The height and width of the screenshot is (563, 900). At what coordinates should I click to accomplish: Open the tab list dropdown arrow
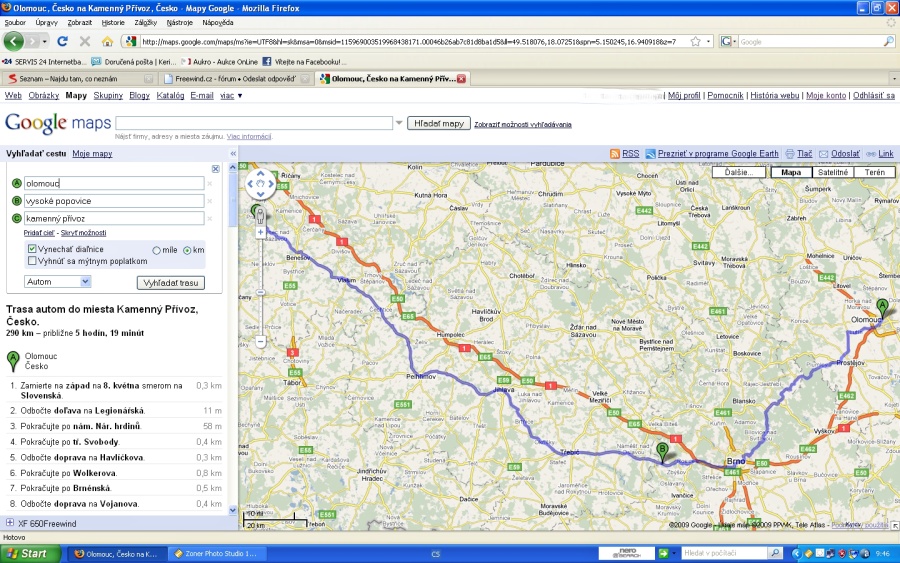(893, 79)
